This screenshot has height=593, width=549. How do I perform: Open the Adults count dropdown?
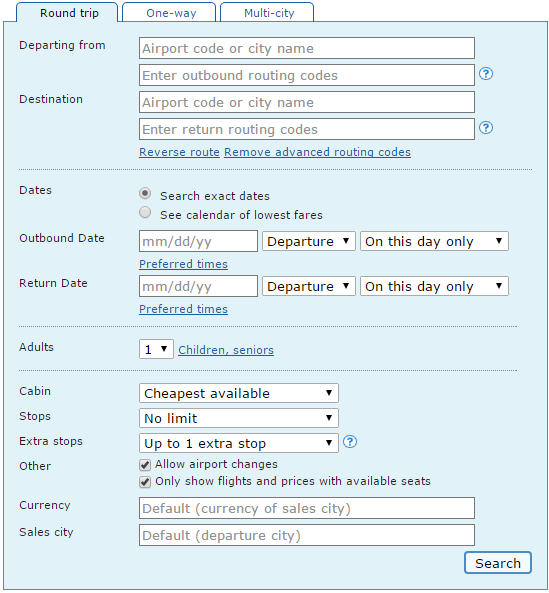pos(156,349)
